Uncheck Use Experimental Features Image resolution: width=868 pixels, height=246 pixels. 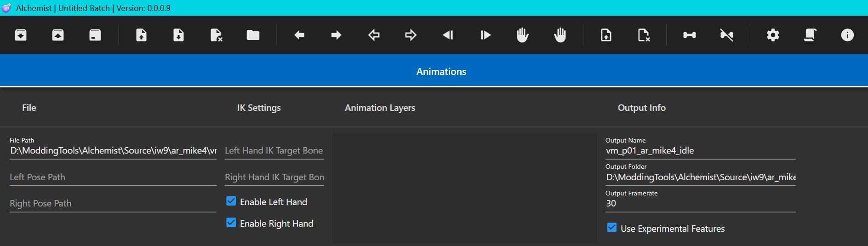[x=612, y=228]
